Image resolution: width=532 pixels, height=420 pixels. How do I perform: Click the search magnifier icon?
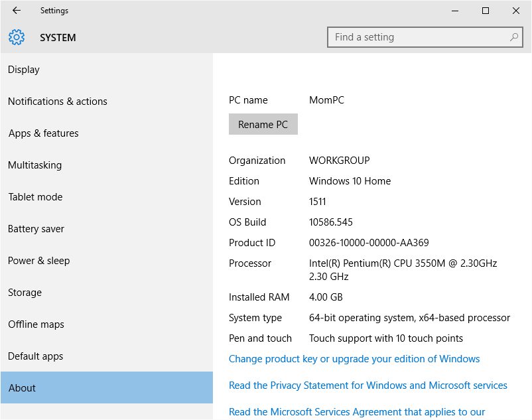coord(514,38)
